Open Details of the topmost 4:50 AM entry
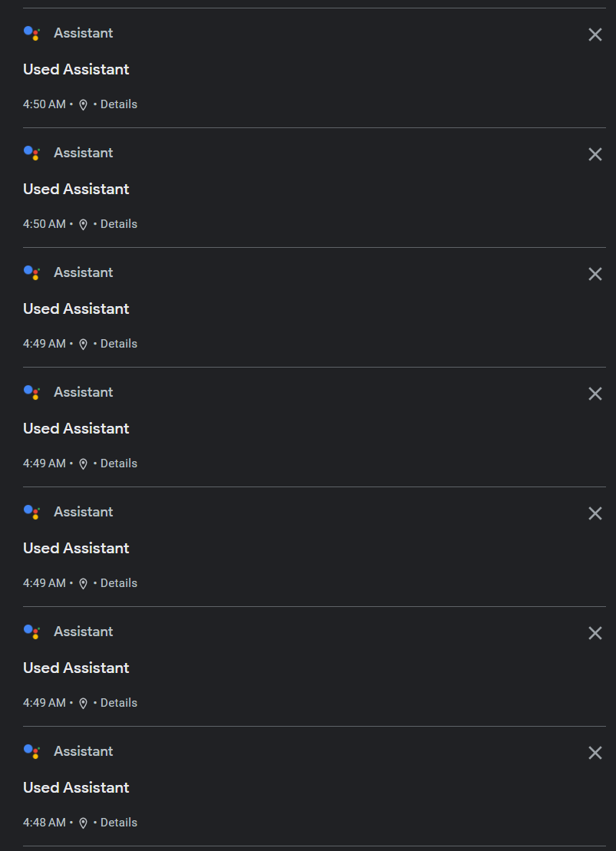The image size is (616, 851). (119, 104)
